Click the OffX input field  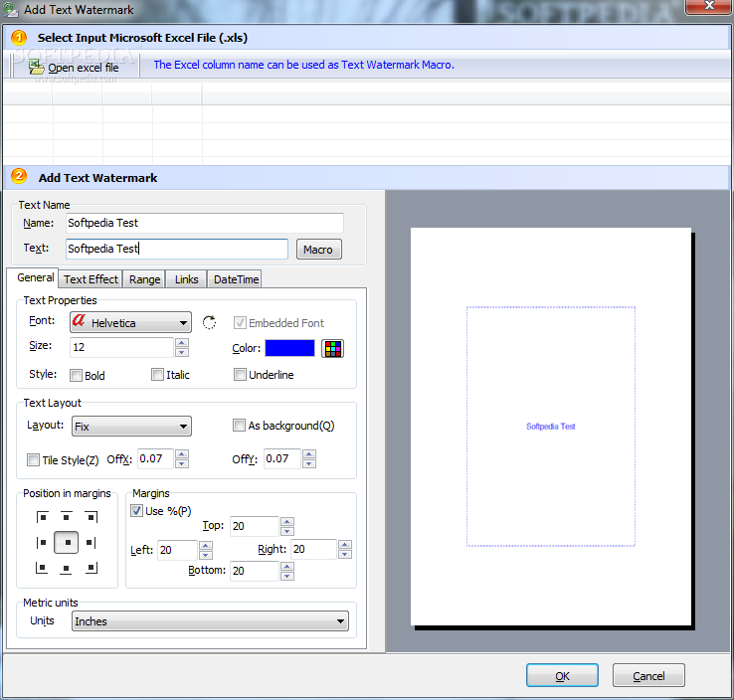click(x=156, y=458)
